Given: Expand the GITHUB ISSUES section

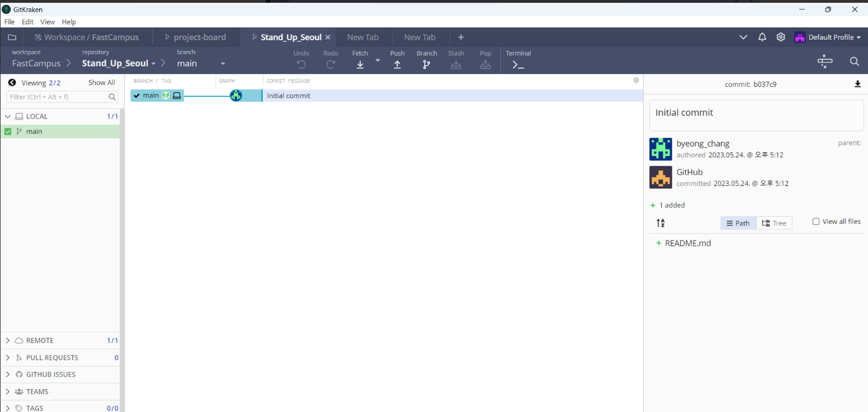Looking at the screenshot, I should point(8,374).
